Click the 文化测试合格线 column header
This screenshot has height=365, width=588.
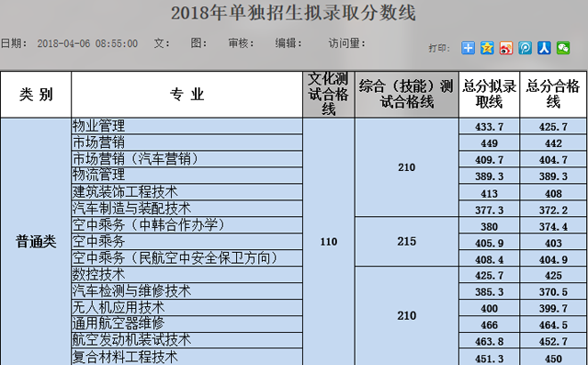pos(329,94)
